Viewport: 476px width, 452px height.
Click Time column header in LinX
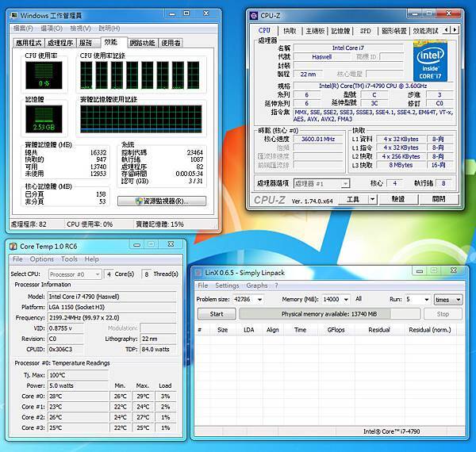tap(300, 330)
